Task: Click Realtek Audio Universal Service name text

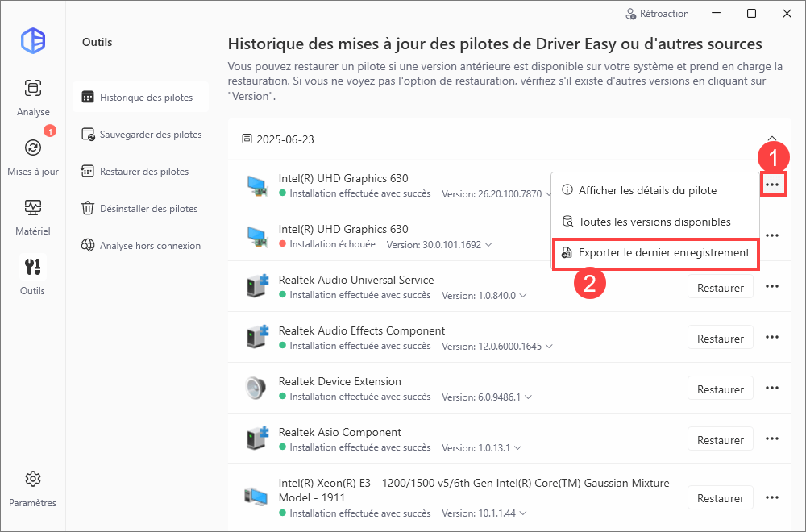Action: point(356,280)
